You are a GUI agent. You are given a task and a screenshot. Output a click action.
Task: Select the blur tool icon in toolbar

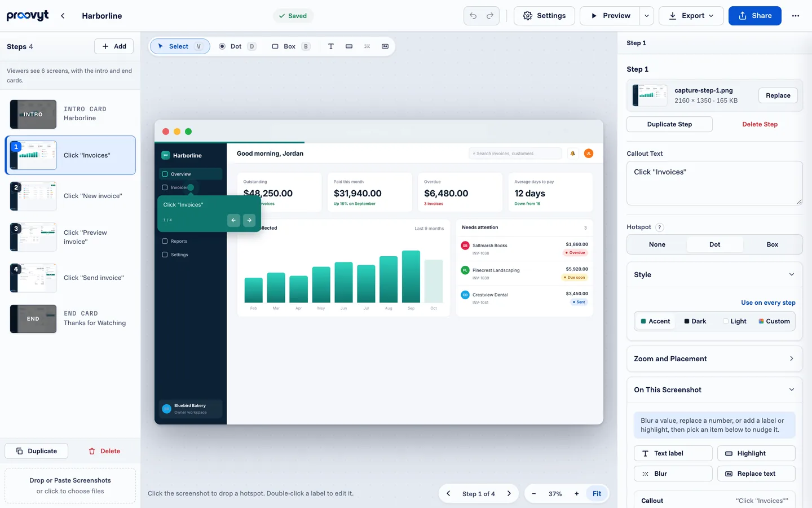[x=367, y=46]
